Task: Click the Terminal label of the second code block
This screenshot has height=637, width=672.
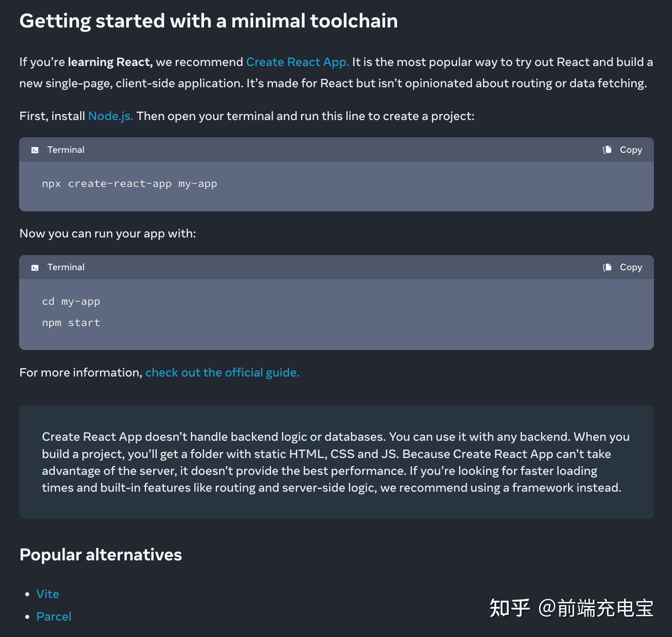Action: point(66,267)
